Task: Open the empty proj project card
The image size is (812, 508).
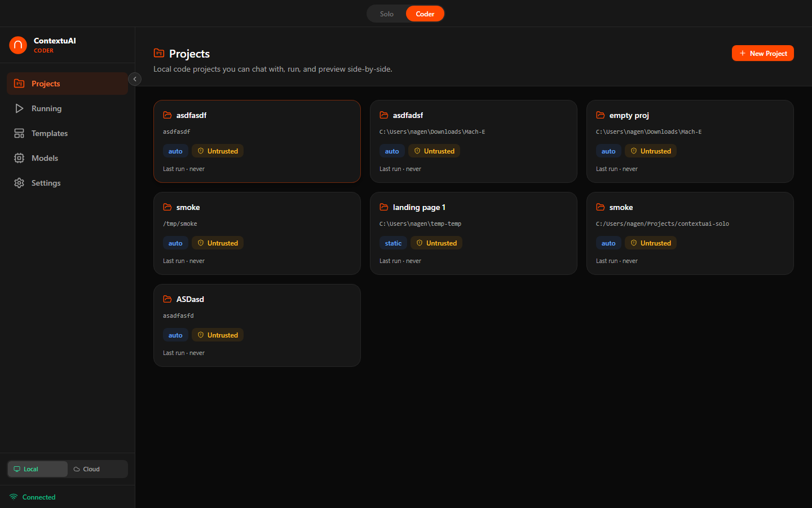Action: click(690, 141)
